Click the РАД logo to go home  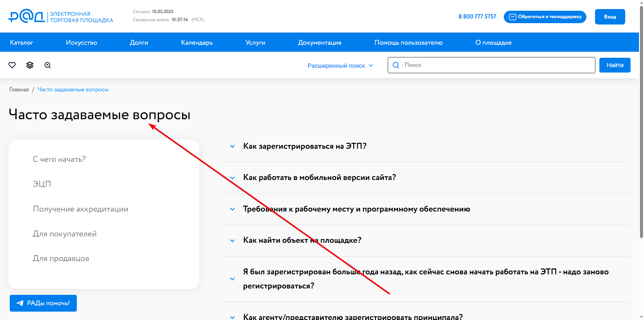(x=61, y=16)
